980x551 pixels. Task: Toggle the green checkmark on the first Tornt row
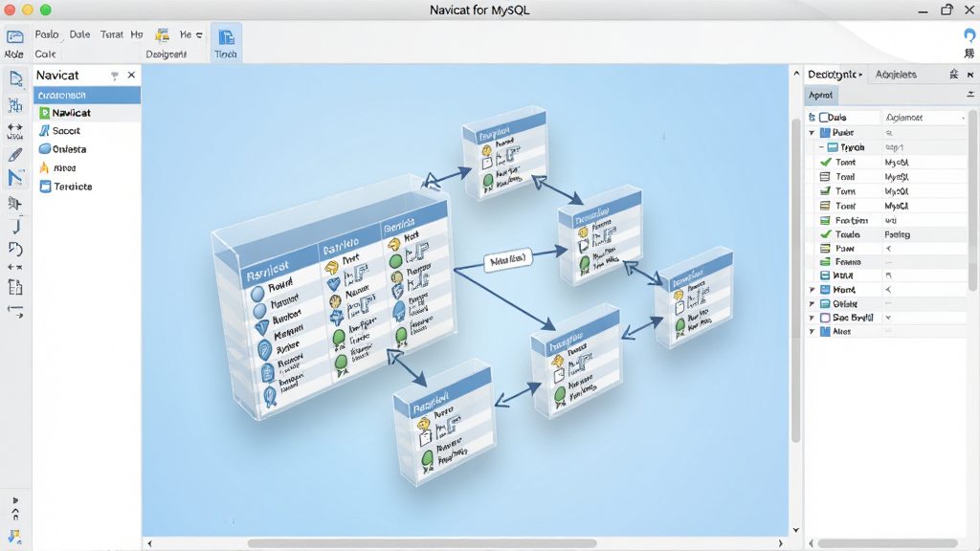pyautogui.click(x=826, y=162)
